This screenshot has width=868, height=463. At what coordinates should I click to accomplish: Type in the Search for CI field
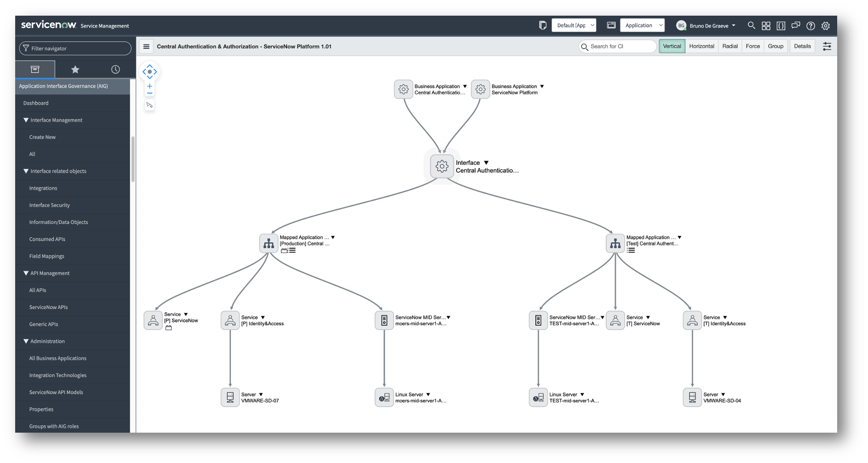tap(617, 46)
